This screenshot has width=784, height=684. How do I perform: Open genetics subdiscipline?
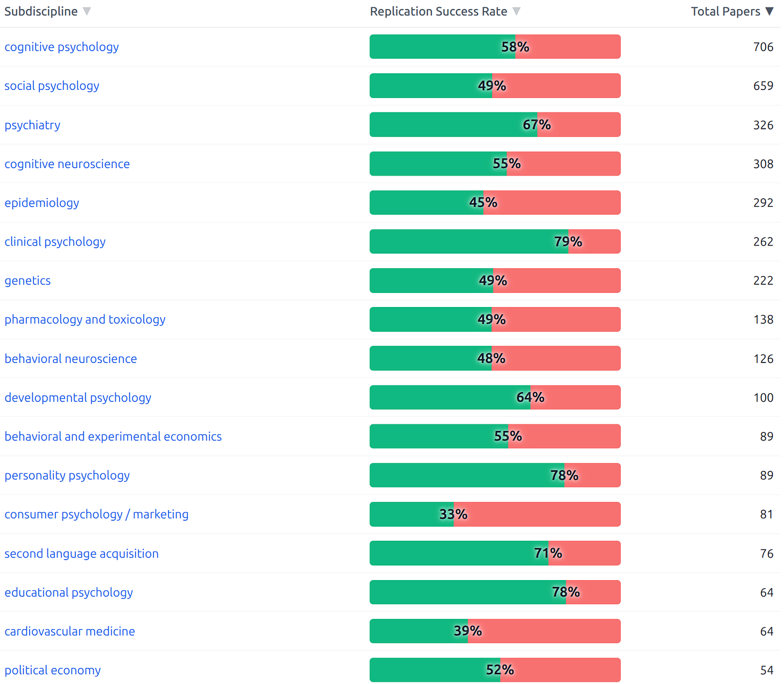[27, 281]
